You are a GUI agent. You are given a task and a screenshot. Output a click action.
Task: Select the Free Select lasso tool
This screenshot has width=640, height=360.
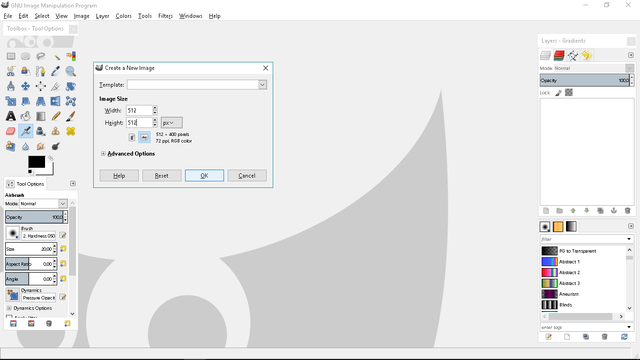41,56
